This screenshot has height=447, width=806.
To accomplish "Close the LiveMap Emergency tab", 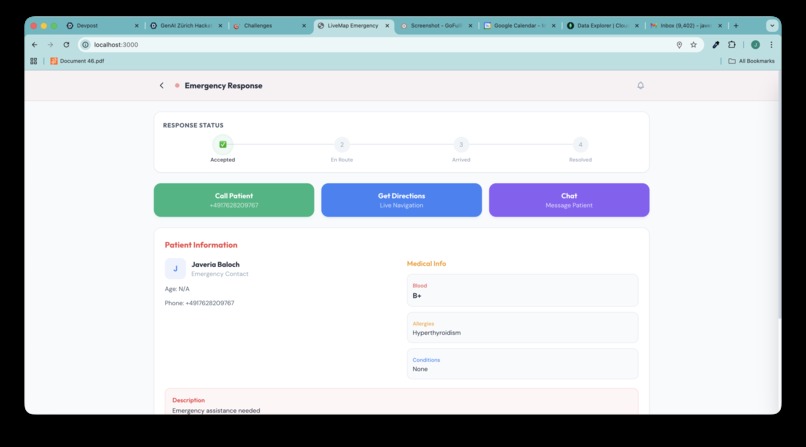I will click(387, 25).
